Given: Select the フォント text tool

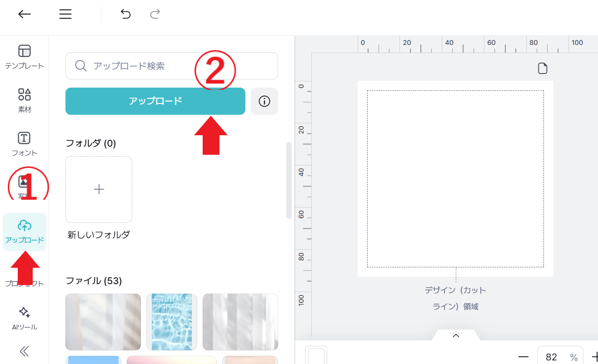Looking at the screenshot, I should tap(25, 144).
